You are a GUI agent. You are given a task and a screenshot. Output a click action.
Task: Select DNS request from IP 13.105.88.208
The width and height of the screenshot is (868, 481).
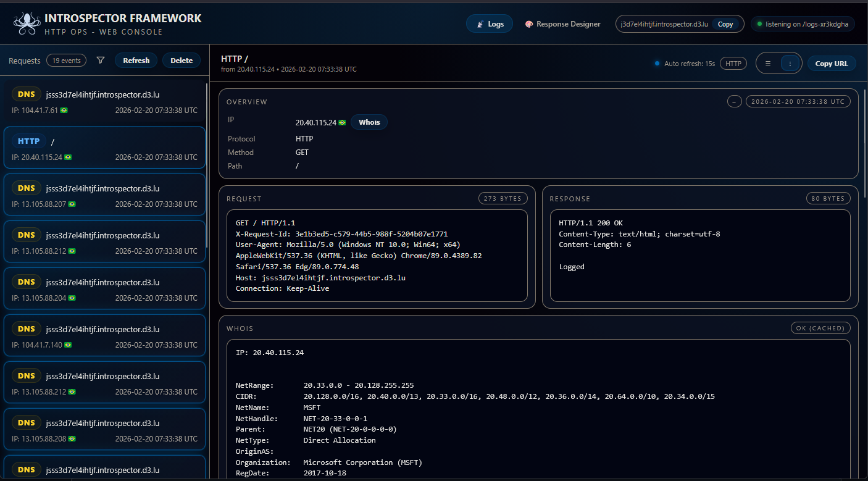(x=104, y=429)
